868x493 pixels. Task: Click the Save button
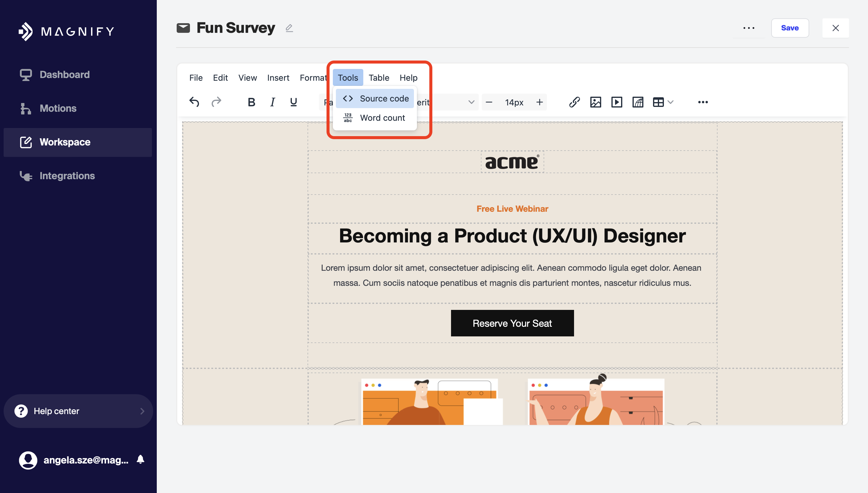pos(790,28)
